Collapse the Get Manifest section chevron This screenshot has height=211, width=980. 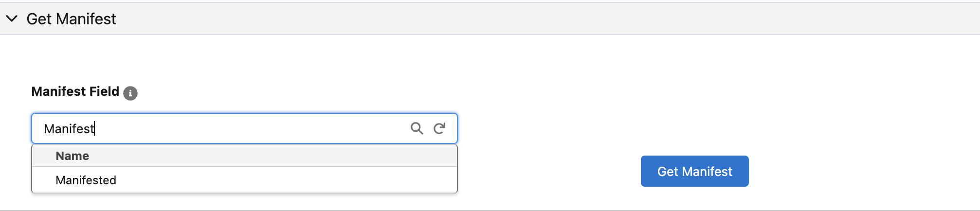click(12, 18)
